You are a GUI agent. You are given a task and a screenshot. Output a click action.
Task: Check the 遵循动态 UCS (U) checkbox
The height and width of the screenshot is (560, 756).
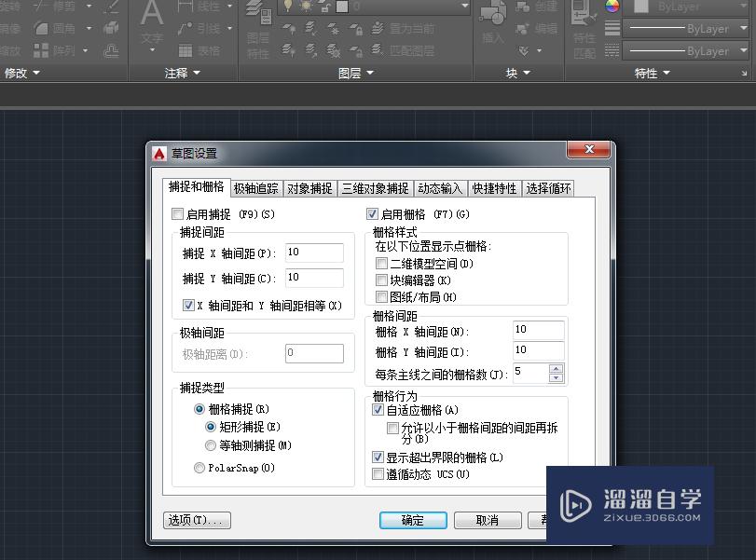378,473
